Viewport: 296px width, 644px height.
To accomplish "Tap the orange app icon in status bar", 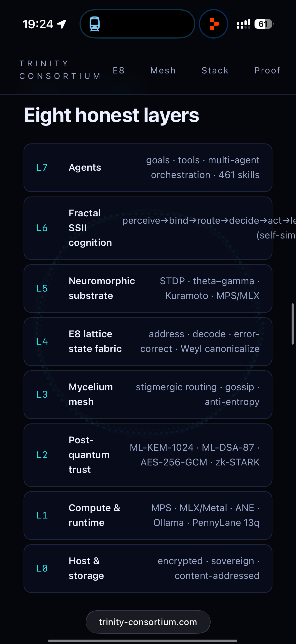I will 214,24.
